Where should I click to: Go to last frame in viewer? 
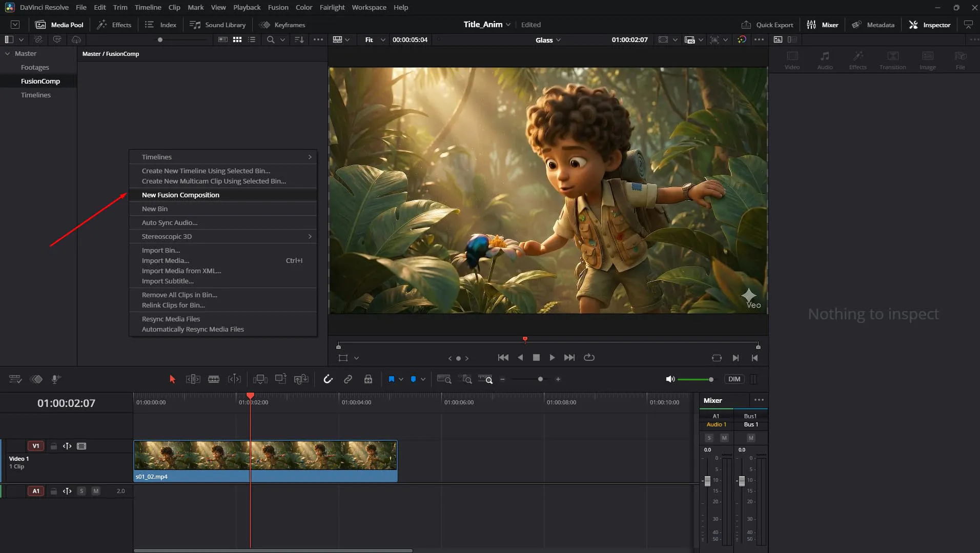[x=569, y=358]
